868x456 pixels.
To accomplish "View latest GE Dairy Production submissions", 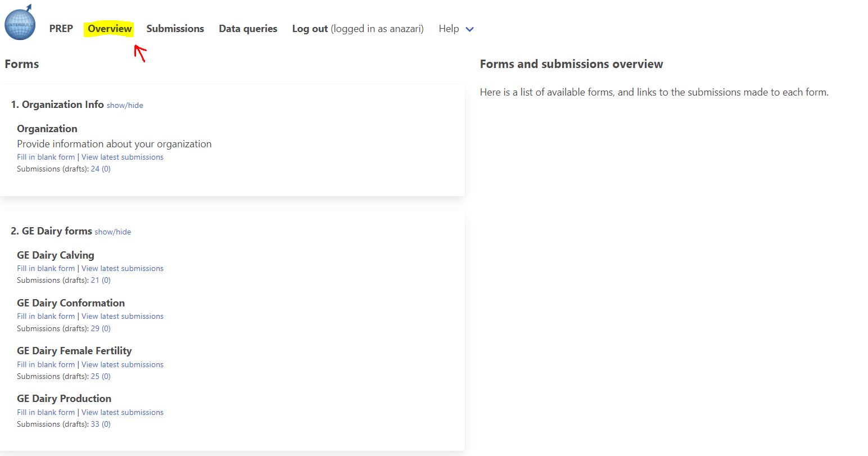I will click(123, 412).
